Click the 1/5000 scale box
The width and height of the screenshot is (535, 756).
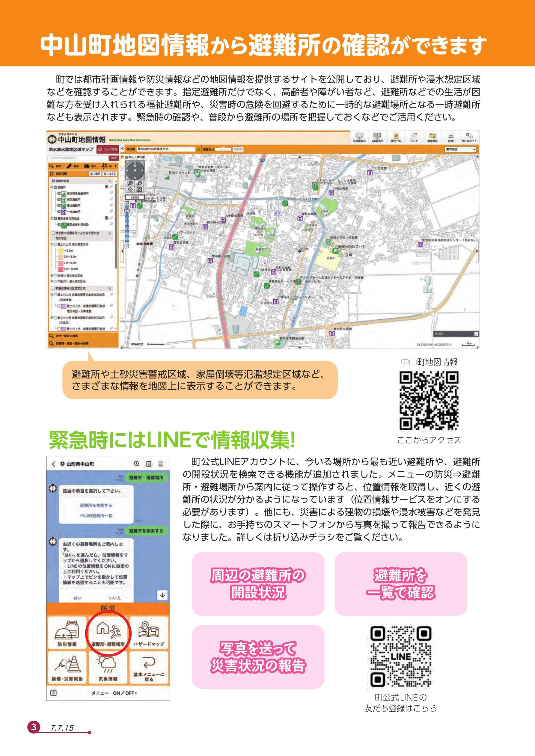tap(135, 197)
